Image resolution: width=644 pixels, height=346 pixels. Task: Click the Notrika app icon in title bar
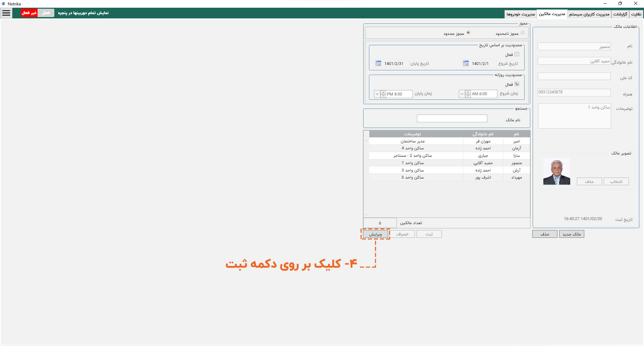tap(4, 4)
